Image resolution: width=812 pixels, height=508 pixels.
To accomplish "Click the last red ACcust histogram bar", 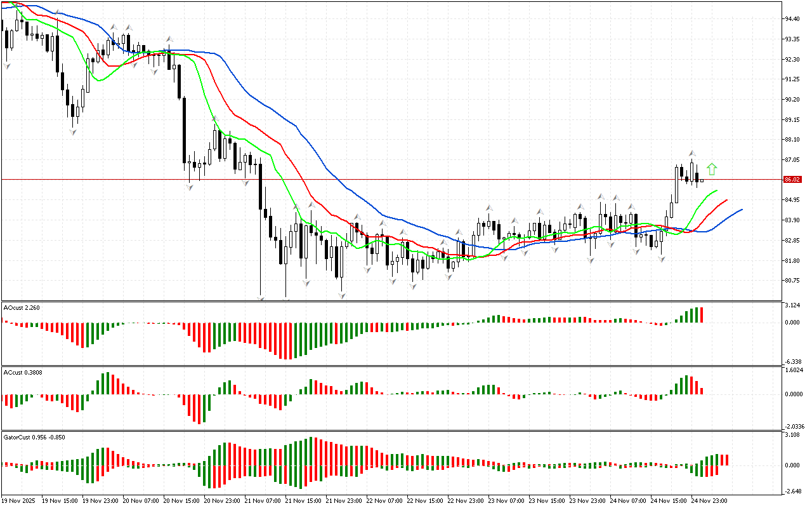I will click(702, 391).
